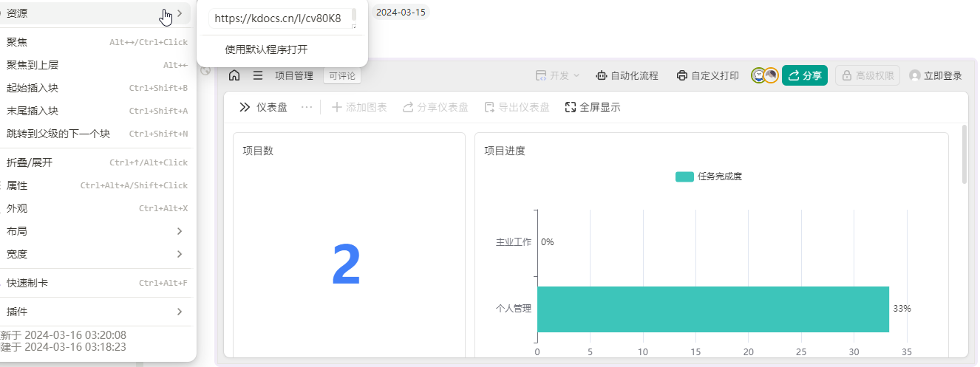The height and width of the screenshot is (367, 980).
Task: Click the green 分享 share button
Action: 805,75
